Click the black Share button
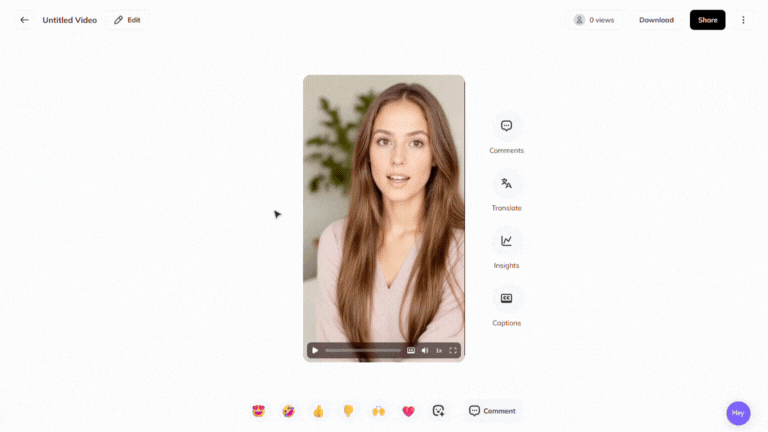This screenshot has height=432, width=768. pos(707,20)
